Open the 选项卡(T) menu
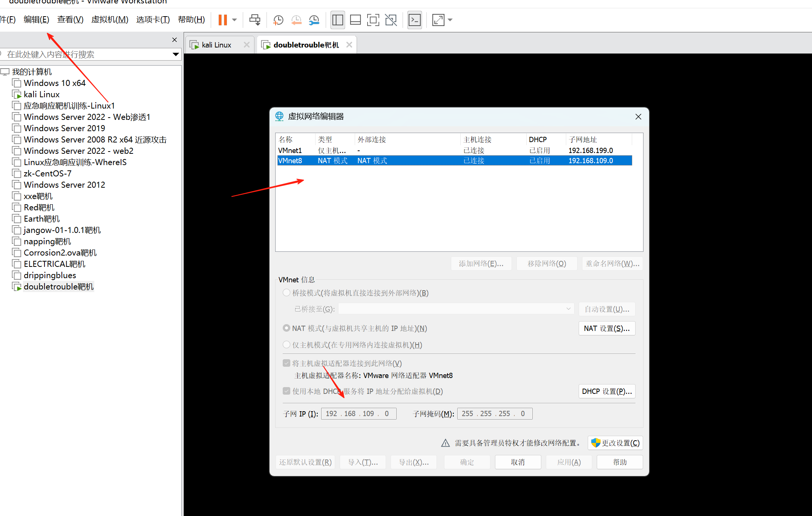The image size is (812, 516). (153, 20)
